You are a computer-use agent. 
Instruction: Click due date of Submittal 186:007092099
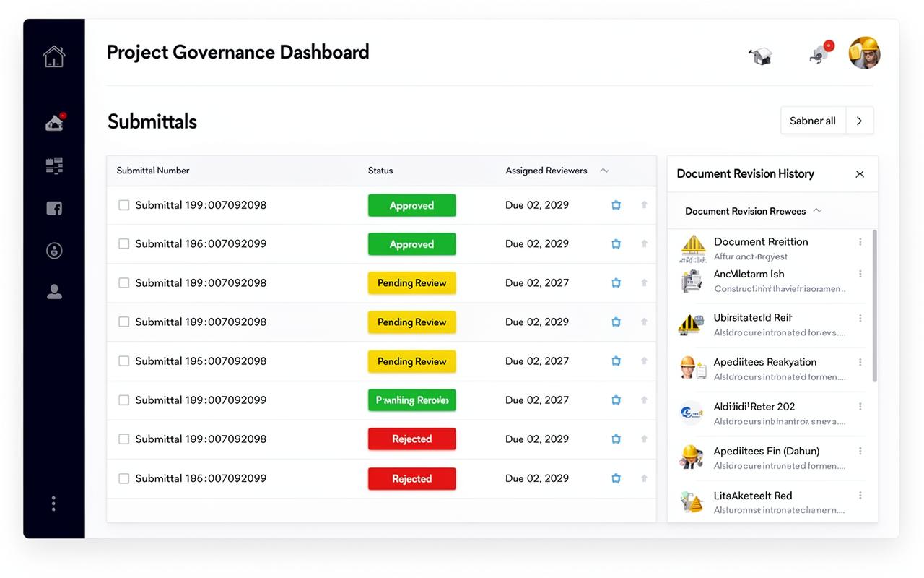click(x=537, y=478)
